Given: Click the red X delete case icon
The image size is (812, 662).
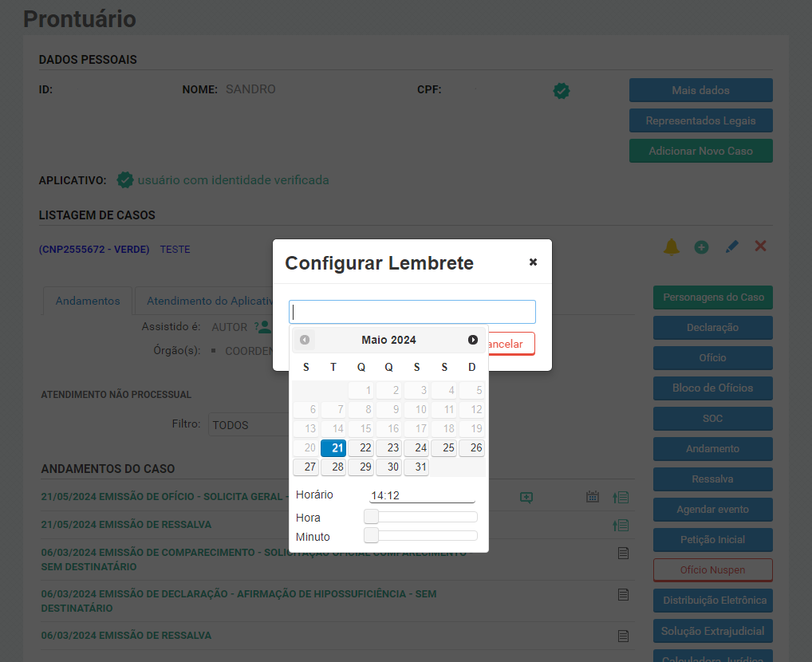Looking at the screenshot, I should 760,246.
